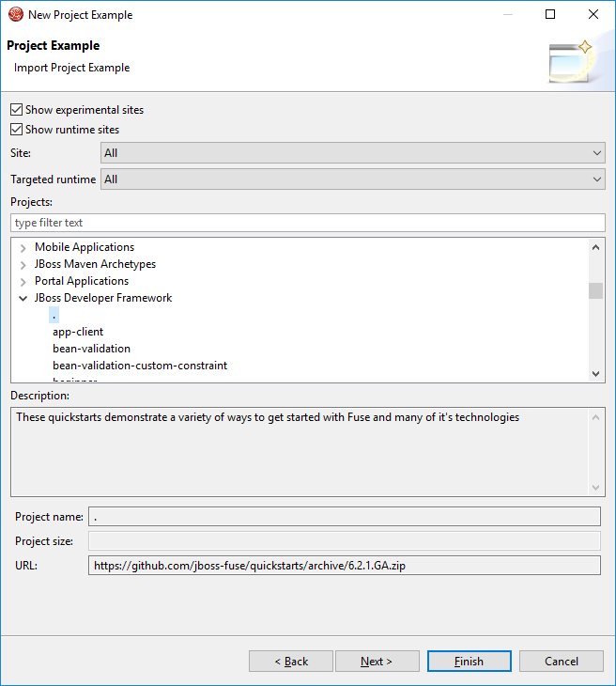
Task: Expand the Mobile Applications category
Action: (x=23, y=248)
